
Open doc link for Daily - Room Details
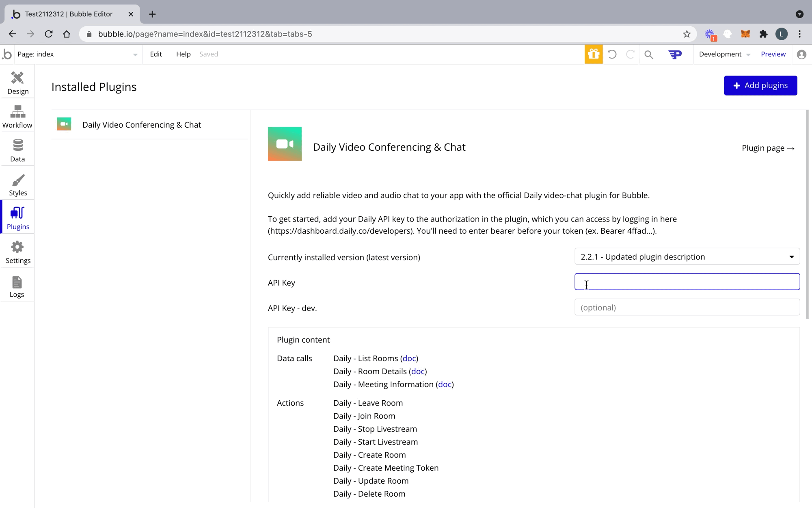click(418, 371)
